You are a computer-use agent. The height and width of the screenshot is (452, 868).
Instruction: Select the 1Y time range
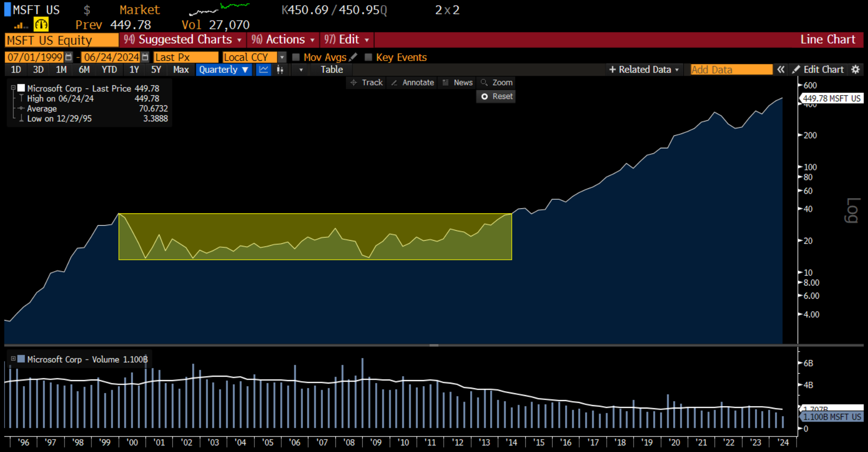point(134,69)
